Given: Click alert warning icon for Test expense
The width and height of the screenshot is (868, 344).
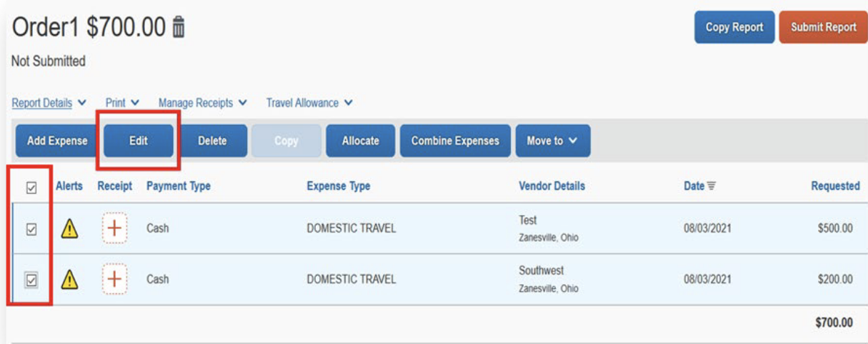Looking at the screenshot, I should (69, 229).
